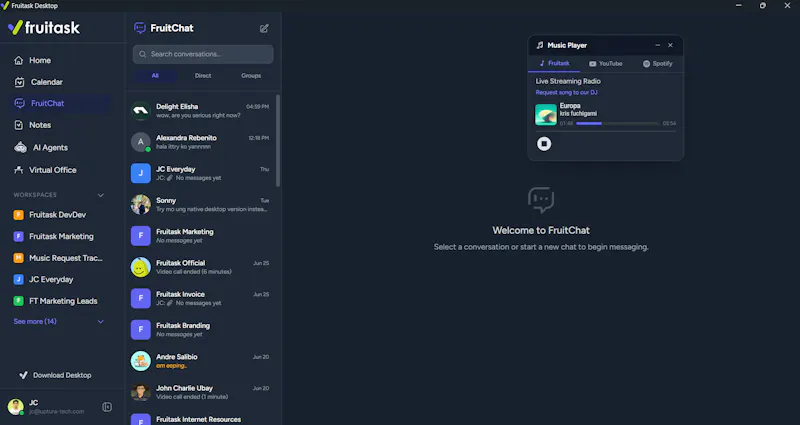Open Notes from the sidebar
This screenshot has height=425, width=800.
pyautogui.click(x=33, y=125)
